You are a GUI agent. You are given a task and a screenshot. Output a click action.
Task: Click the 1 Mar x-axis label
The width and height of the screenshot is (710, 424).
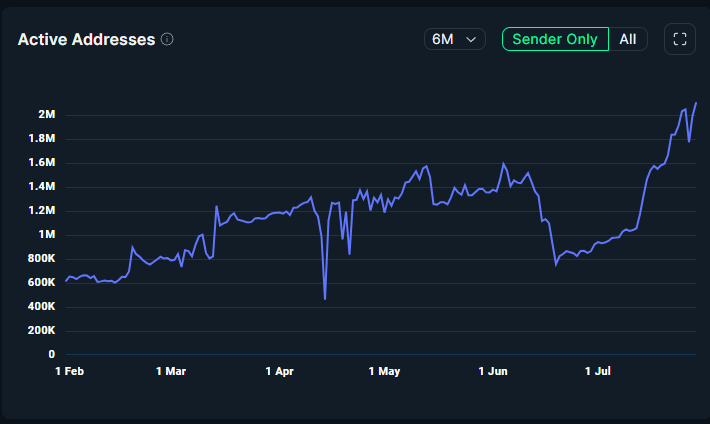pos(171,371)
